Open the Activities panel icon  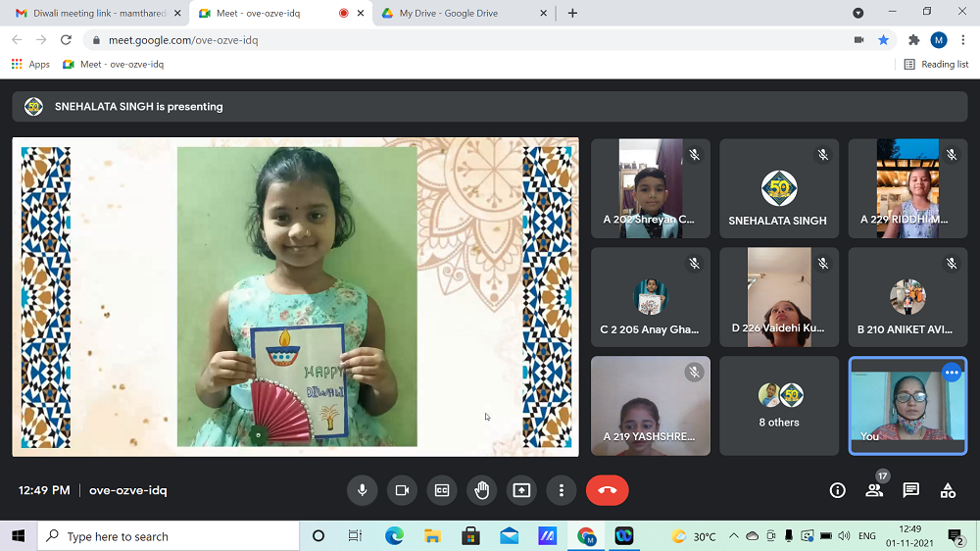coord(948,490)
